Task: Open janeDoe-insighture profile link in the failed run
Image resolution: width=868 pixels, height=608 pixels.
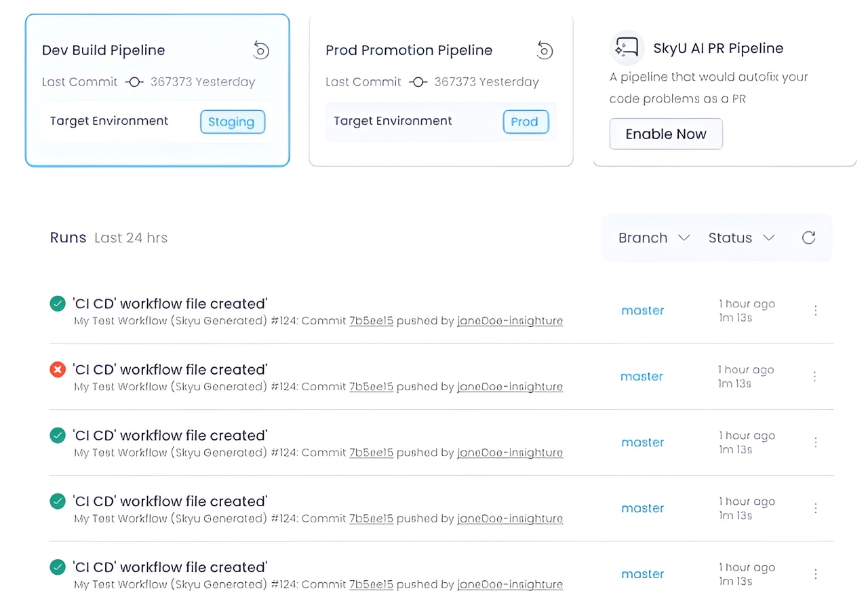Action: point(510,387)
